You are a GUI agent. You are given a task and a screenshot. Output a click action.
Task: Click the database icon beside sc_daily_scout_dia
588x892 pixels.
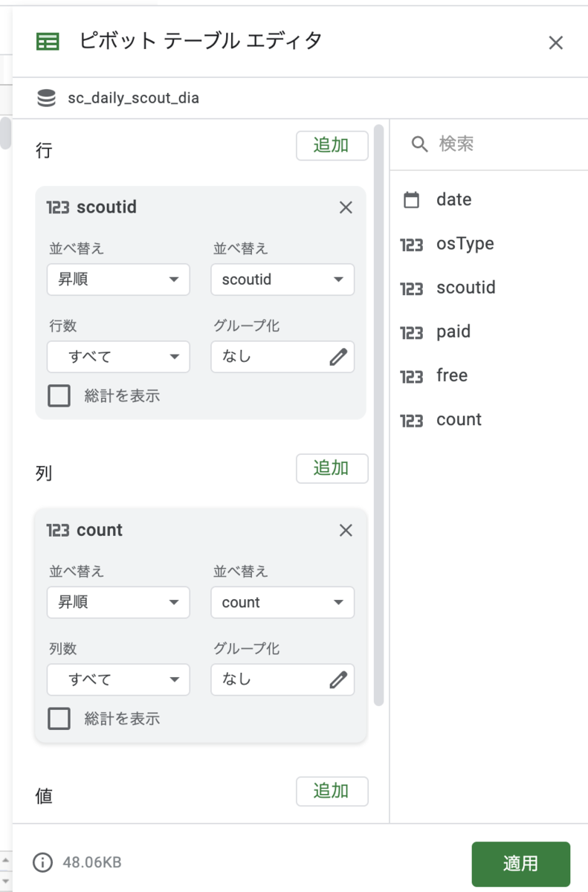point(46,97)
